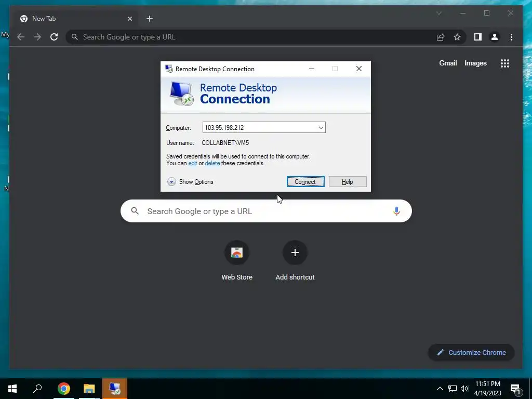This screenshot has height=399, width=532.
Task: Click the username text COLLABNET\VM5
Action: (x=225, y=143)
